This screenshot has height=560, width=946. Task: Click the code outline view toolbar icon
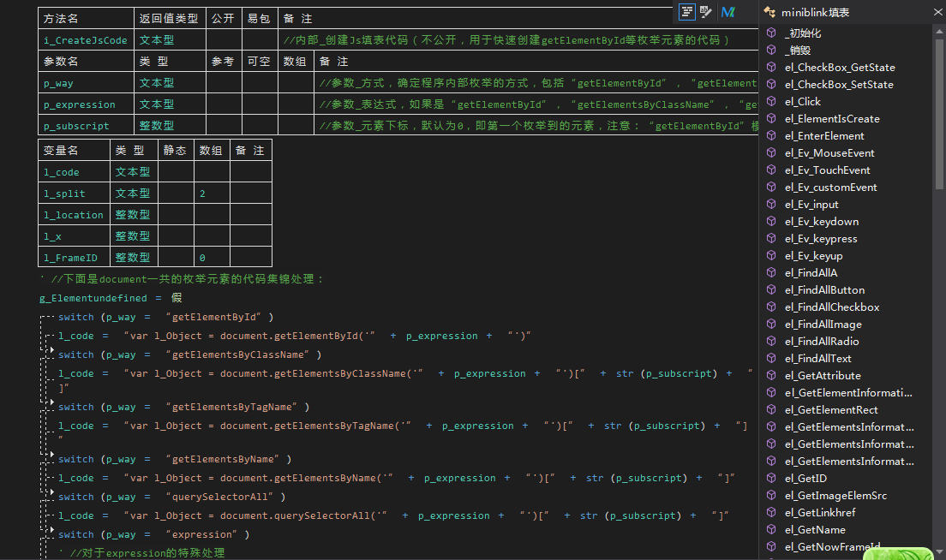tap(686, 11)
